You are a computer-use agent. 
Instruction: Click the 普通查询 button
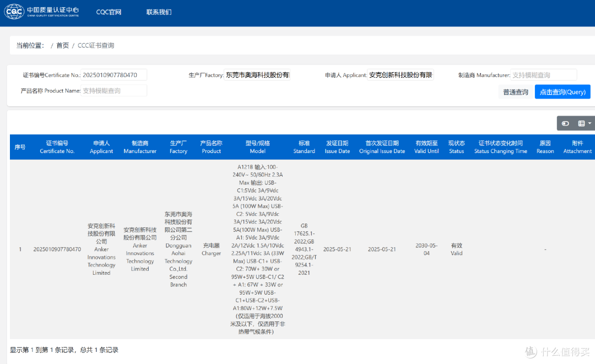click(x=515, y=92)
